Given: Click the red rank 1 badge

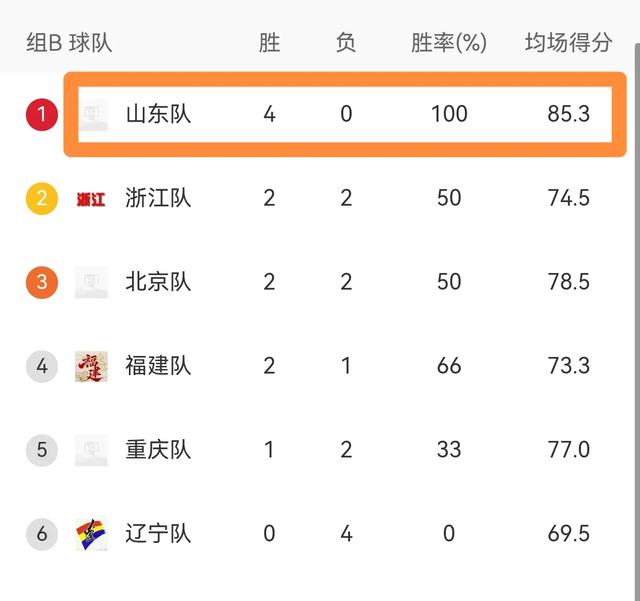Looking at the screenshot, I should [x=41, y=114].
